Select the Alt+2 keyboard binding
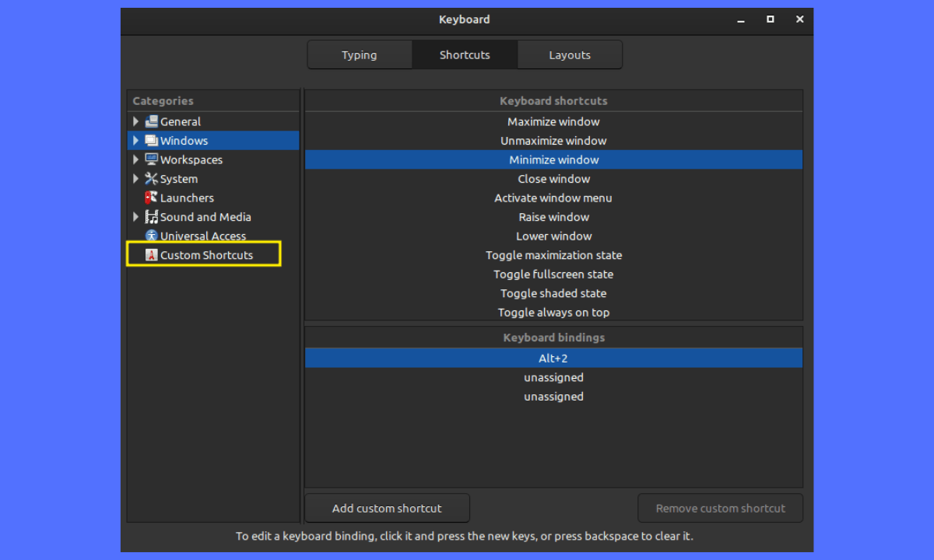 coord(553,359)
